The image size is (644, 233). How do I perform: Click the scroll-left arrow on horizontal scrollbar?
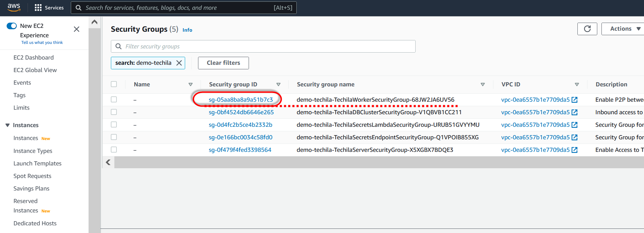pos(108,162)
